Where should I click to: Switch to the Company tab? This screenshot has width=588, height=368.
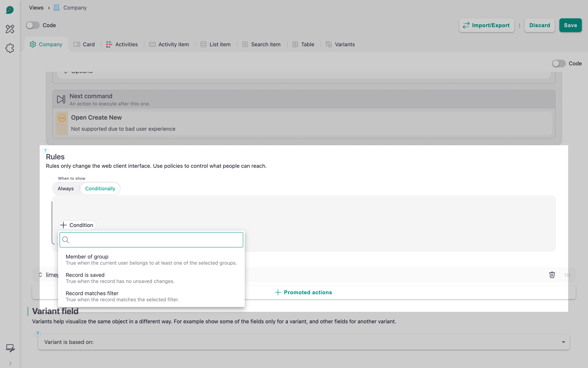pyautogui.click(x=46, y=44)
